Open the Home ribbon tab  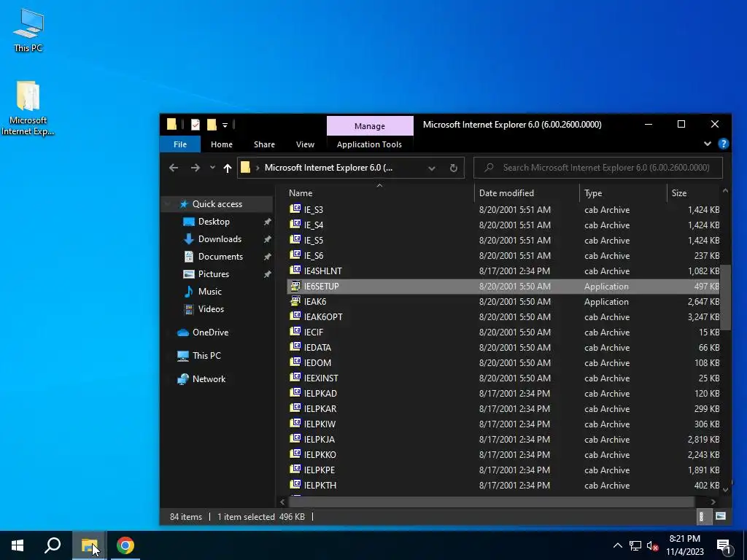point(222,144)
